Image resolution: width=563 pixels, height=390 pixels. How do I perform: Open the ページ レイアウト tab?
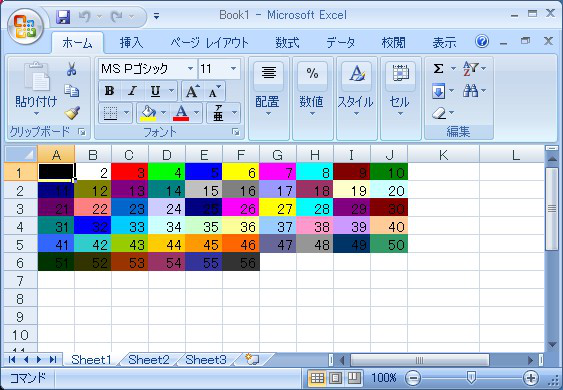click(209, 43)
